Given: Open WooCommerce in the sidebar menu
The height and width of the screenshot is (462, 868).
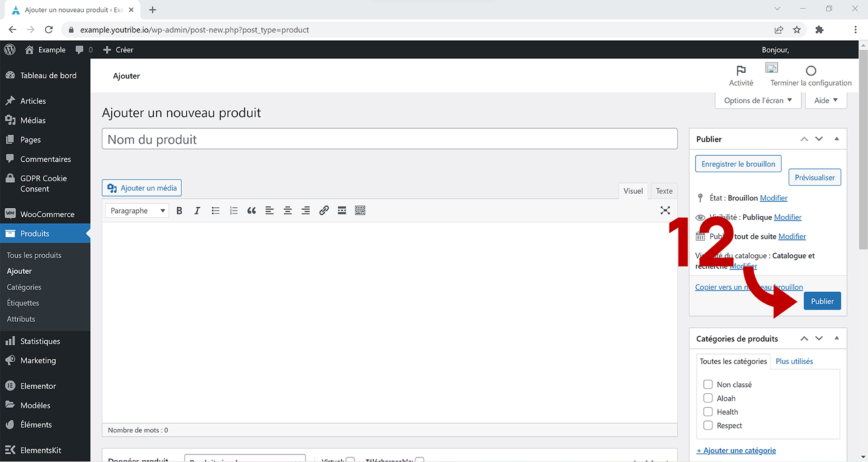Looking at the screenshot, I should [47, 214].
